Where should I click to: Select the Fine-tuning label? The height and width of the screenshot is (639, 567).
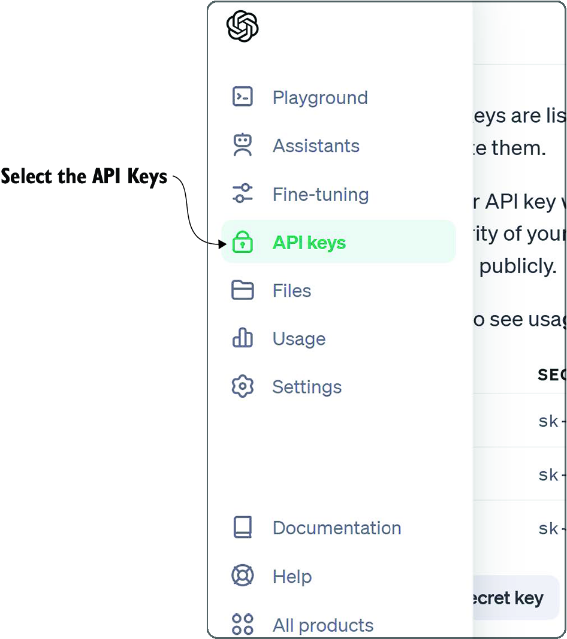(x=321, y=194)
